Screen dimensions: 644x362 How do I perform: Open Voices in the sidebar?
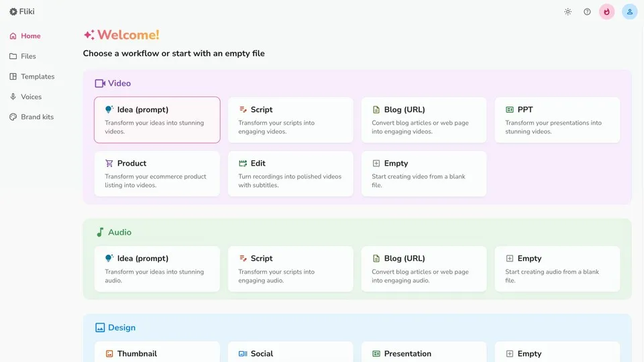(25, 97)
